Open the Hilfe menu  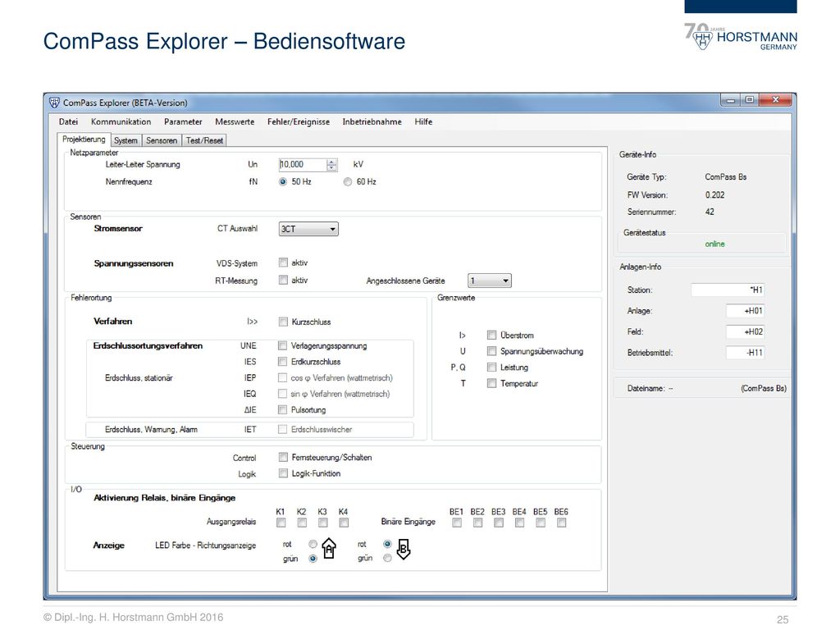(x=423, y=121)
